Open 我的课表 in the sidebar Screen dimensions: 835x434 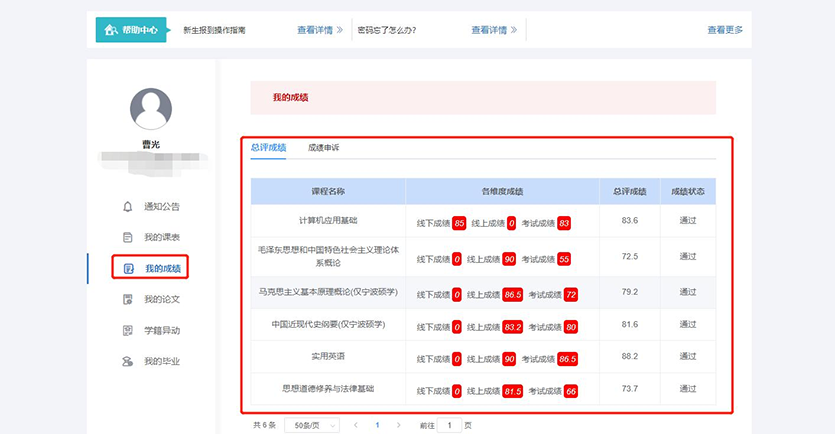tap(162, 238)
